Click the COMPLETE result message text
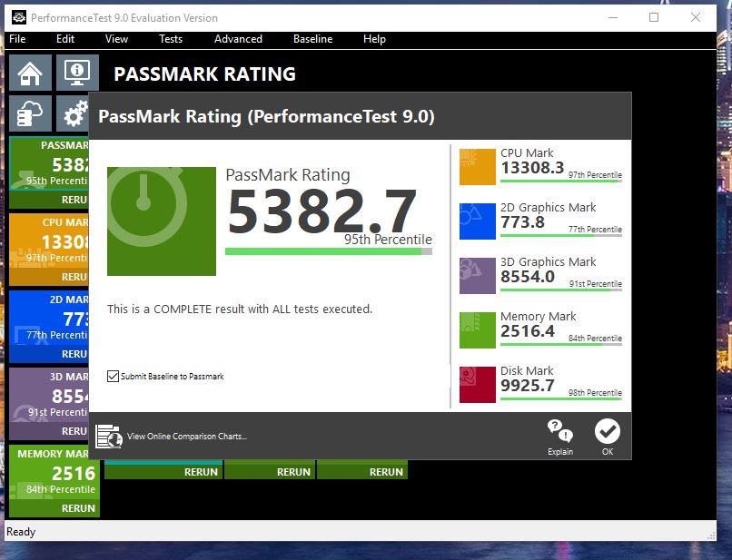 240,309
